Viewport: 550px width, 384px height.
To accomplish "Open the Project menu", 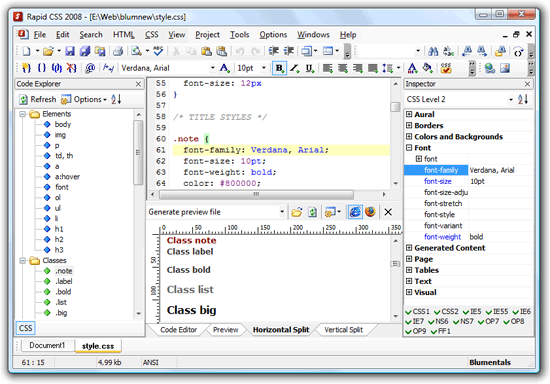I will [x=207, y=35].
